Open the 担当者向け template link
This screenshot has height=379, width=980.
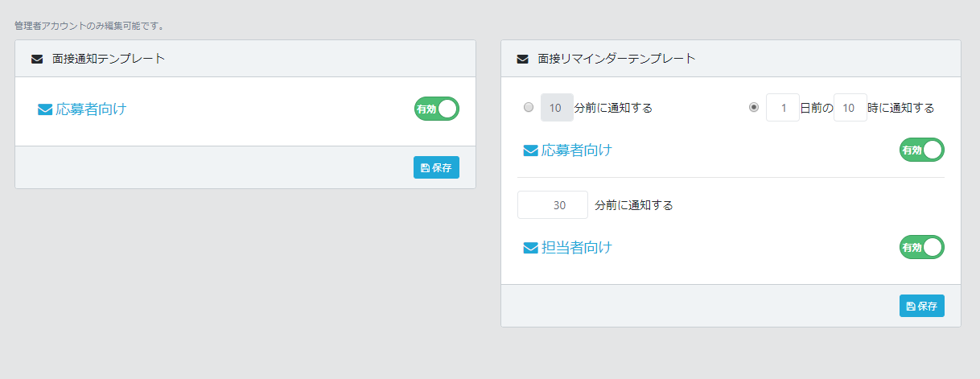(x=576, y=248)
